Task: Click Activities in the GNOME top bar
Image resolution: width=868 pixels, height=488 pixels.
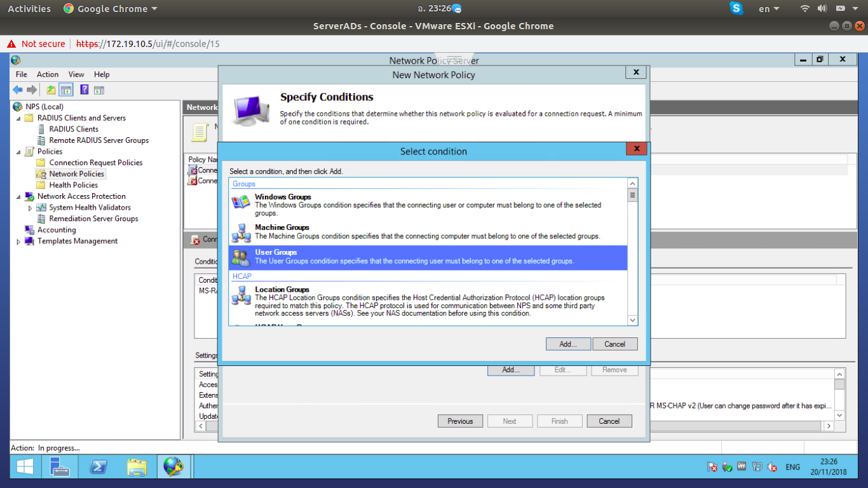Action: [x=29, y=9]
